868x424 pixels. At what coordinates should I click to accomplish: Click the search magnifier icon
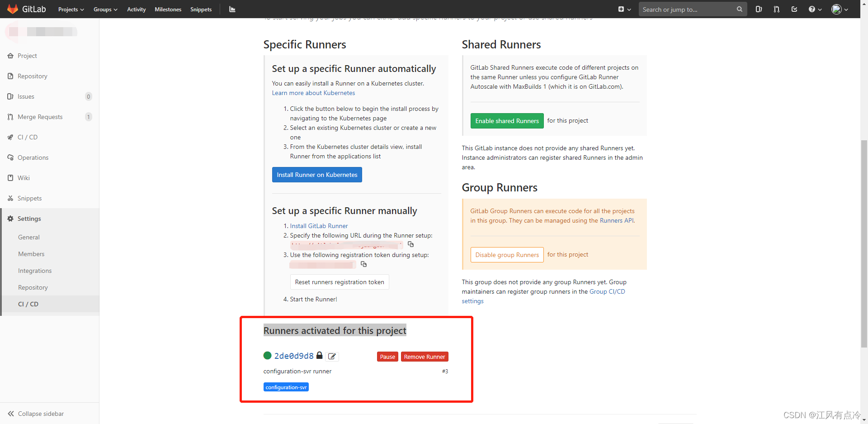pyautogui.click(x=739, y=9)
